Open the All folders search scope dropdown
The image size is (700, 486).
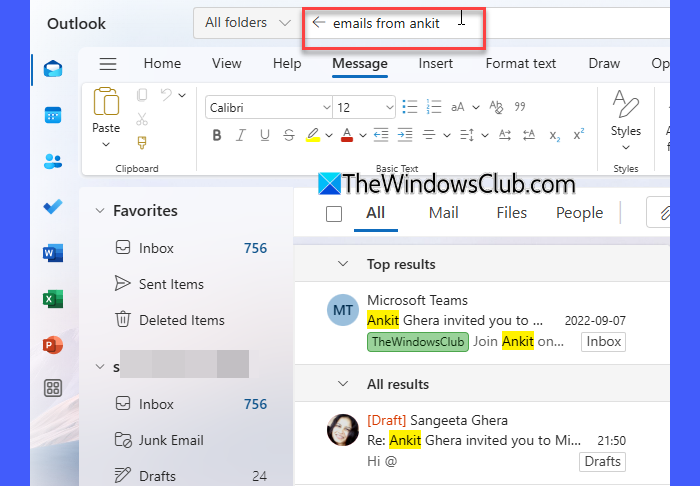pos(247,23)
